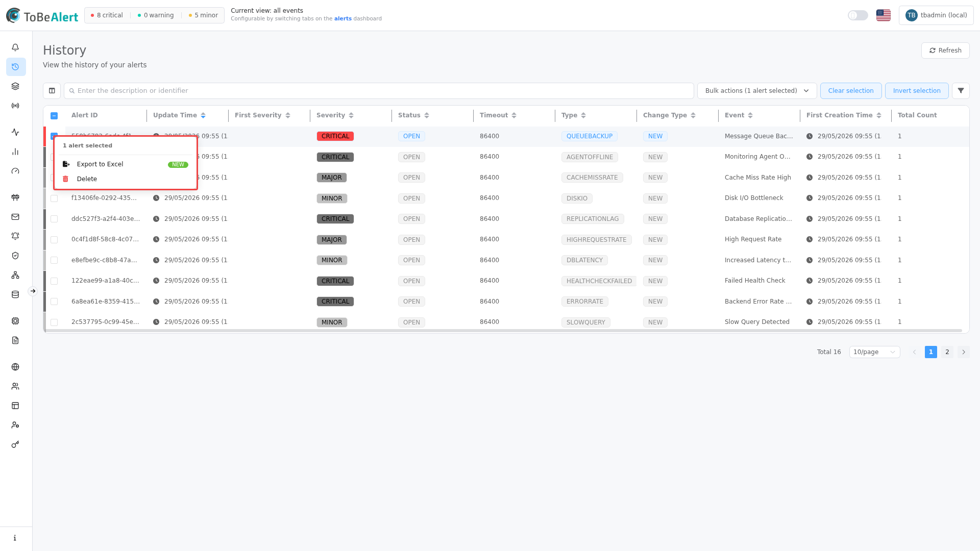Click the info icon at sidebar bottom
The height and width of the screenshot is (551, 980).
click(15, 538)
